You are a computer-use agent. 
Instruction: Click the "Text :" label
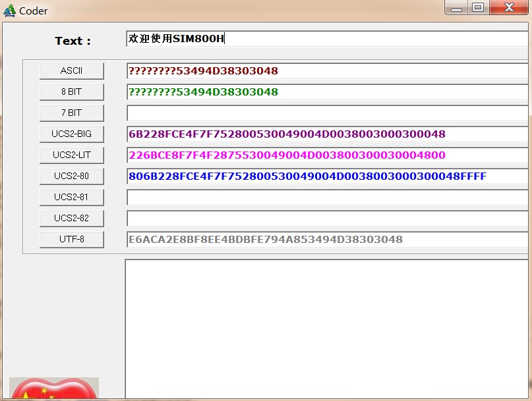click(73, 41)
